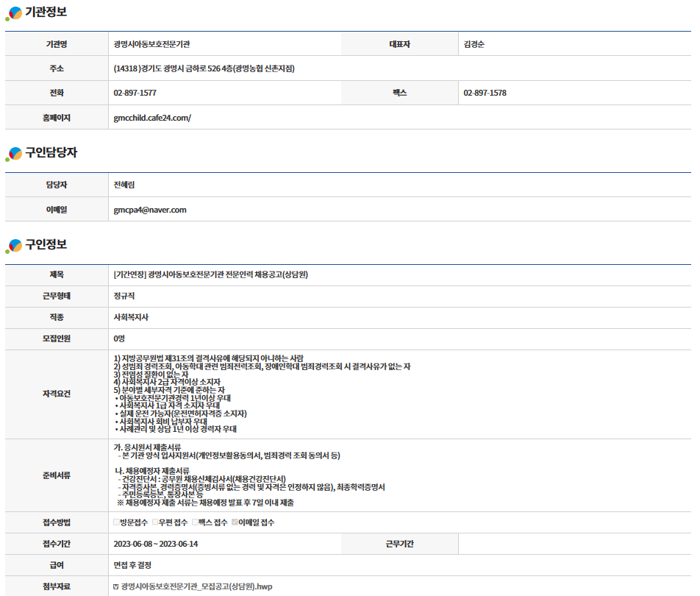Click the 기관정보 section header icon

tap(14, 13)
